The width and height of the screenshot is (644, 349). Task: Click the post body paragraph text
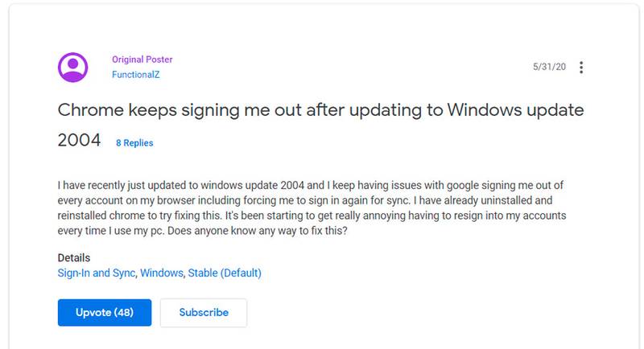[312, 208]
